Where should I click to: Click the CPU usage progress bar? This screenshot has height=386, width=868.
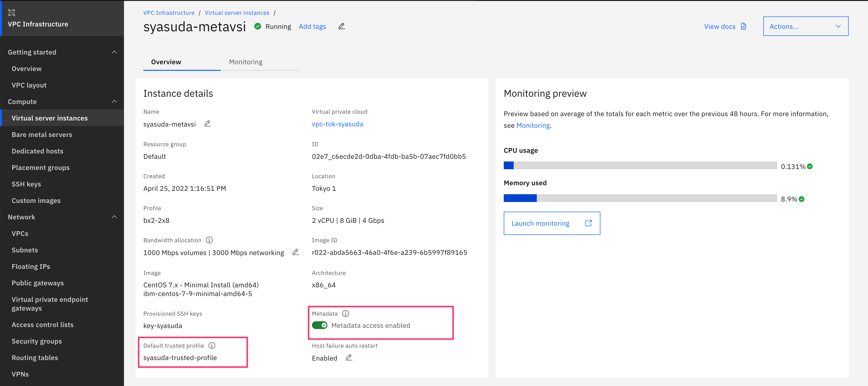pyautogui.click(x=640, y=165)
